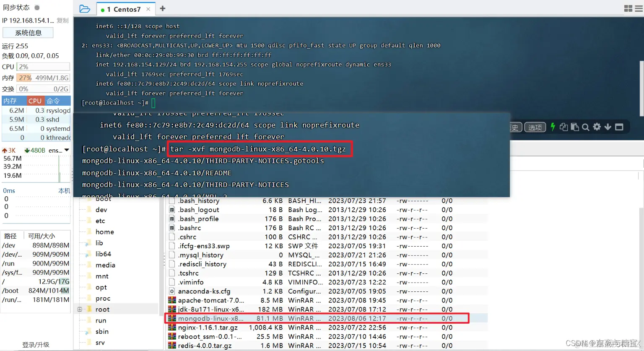Screen dimensions: 644x351
Task: Add a new tab with plus button
Action: tap(163, 8)
